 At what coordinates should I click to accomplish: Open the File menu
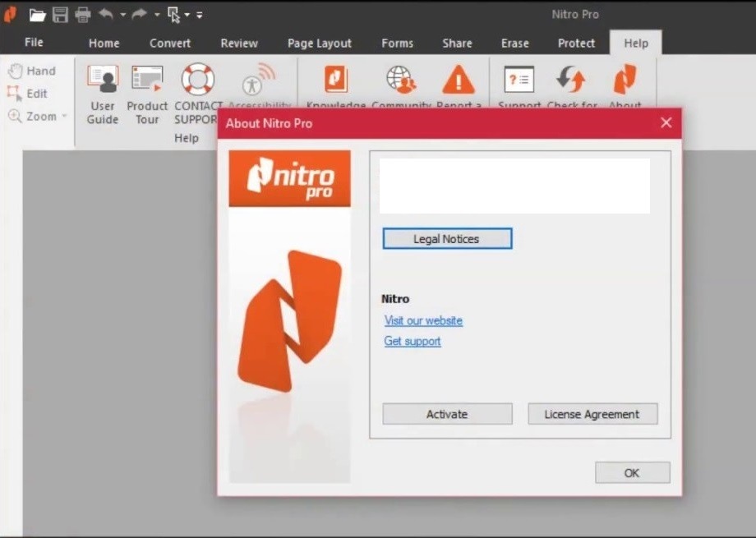34,43
